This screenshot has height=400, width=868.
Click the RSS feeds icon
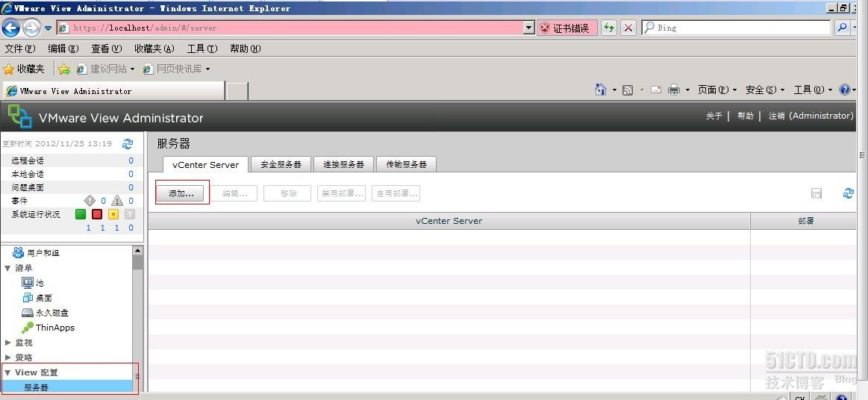628,90
